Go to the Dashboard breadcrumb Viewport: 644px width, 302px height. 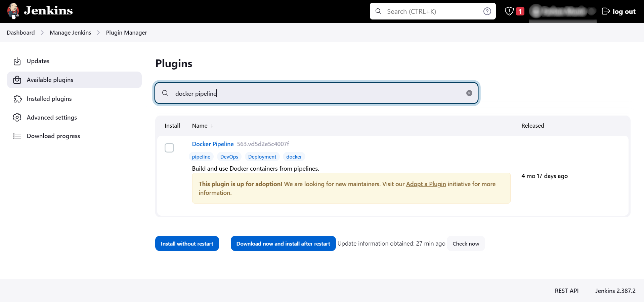(x=21, y=33)
